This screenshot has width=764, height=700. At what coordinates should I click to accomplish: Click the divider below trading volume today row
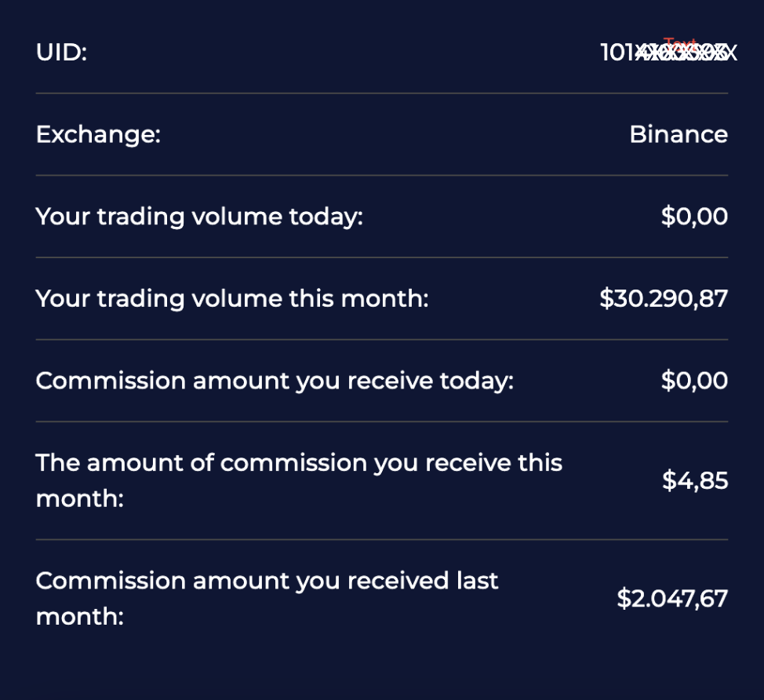(x=381, y=257)
